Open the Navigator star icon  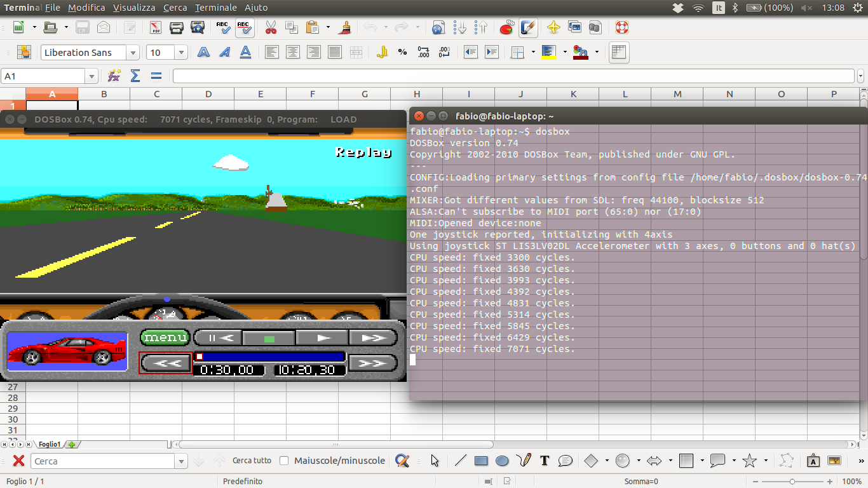pos(553,27)
